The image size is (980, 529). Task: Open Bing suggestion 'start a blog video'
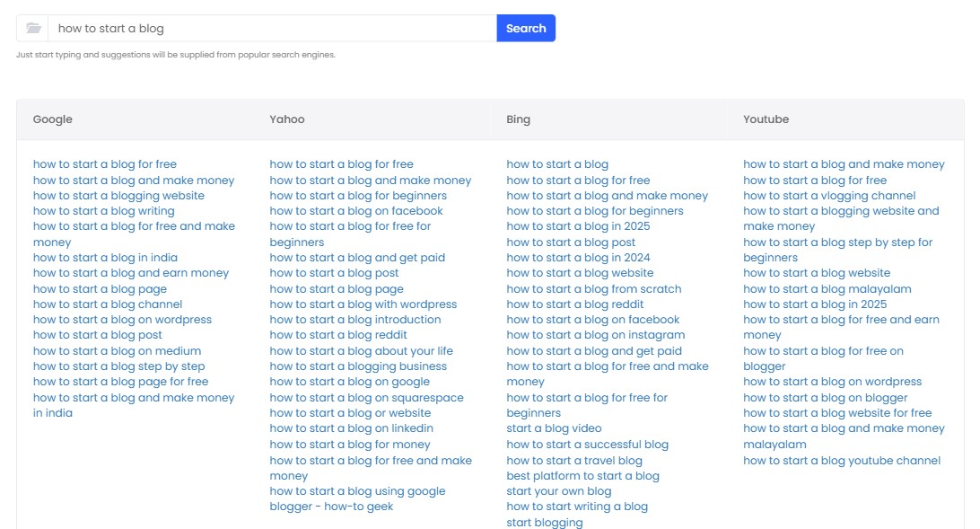[554, 428]
